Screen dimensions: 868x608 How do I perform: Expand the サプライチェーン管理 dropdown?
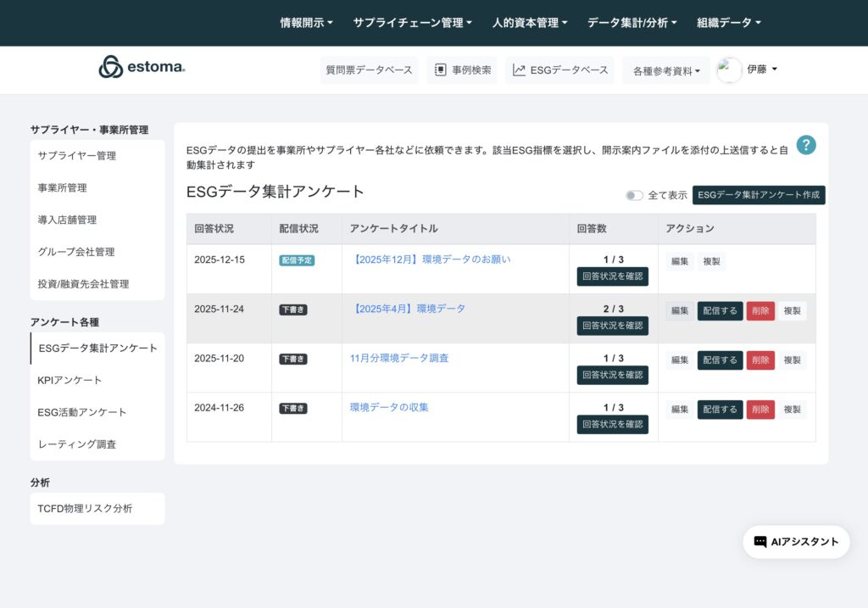tap(412, 23)
